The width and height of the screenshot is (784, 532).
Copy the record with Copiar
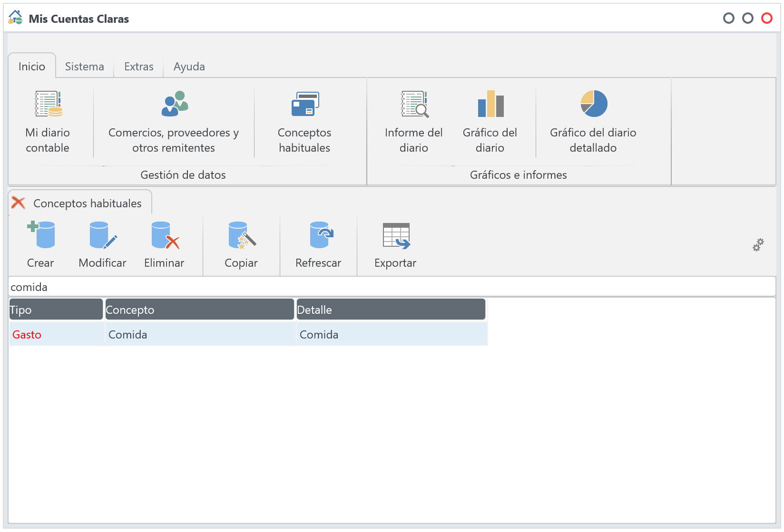pyautogui.click(x=241, y=244)
